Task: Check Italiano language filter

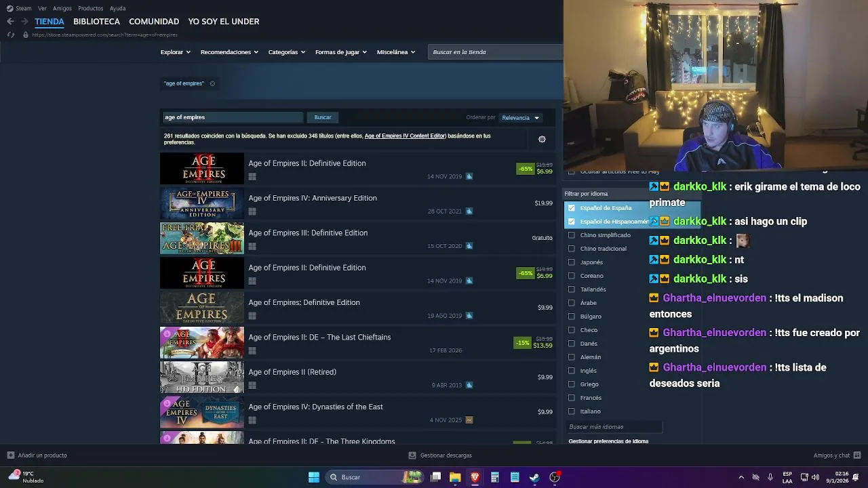Action: pos(572,411)
